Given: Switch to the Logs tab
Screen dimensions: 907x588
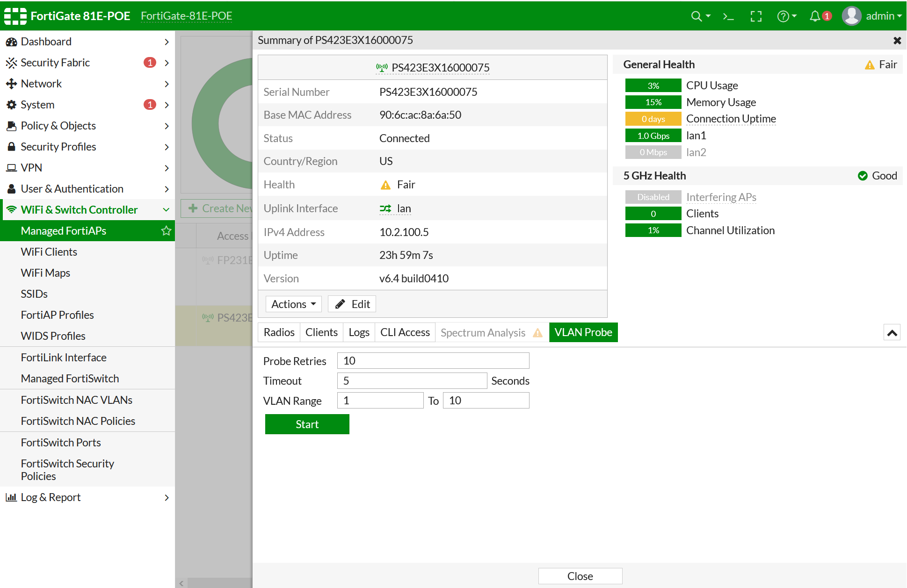Looking at the screenshot, I should 359,332.
